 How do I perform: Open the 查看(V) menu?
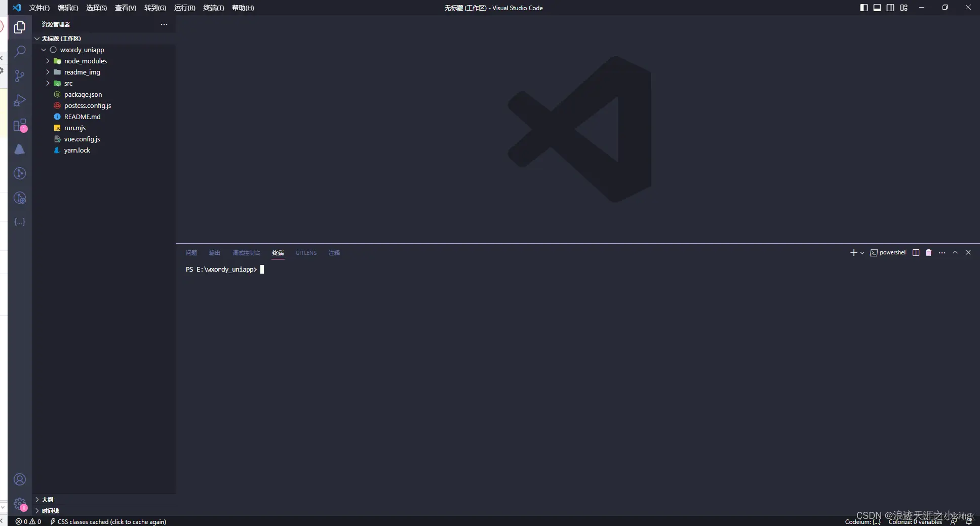126,8
